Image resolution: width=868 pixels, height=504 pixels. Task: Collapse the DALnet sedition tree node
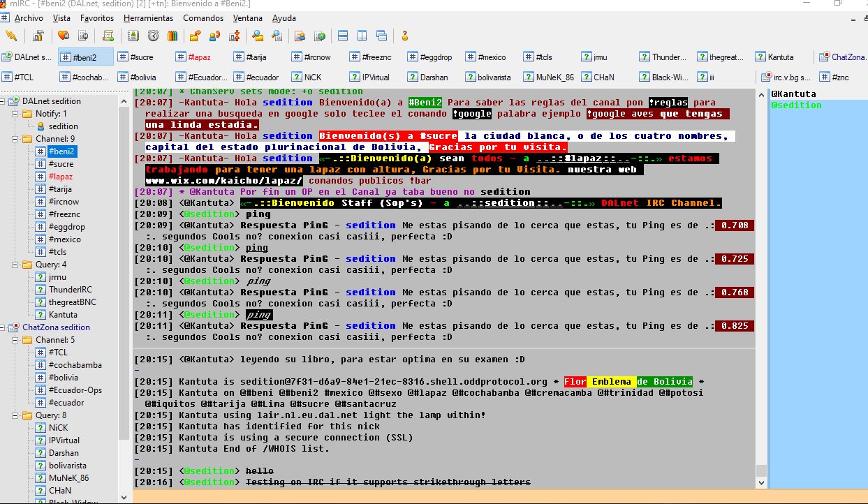3,101
